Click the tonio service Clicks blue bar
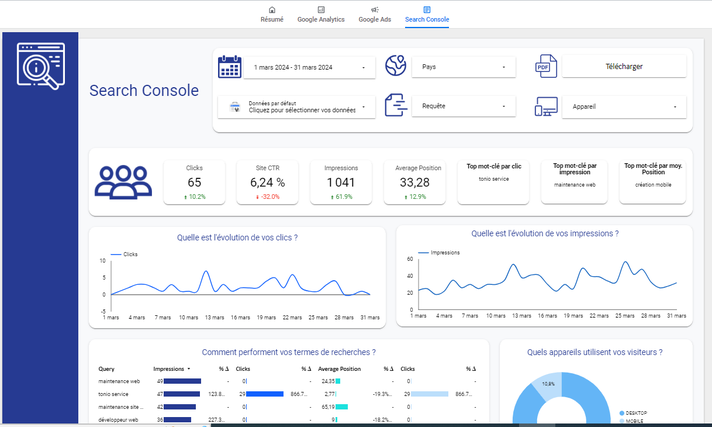Screen dimensions: 712x427 point(265,394)
